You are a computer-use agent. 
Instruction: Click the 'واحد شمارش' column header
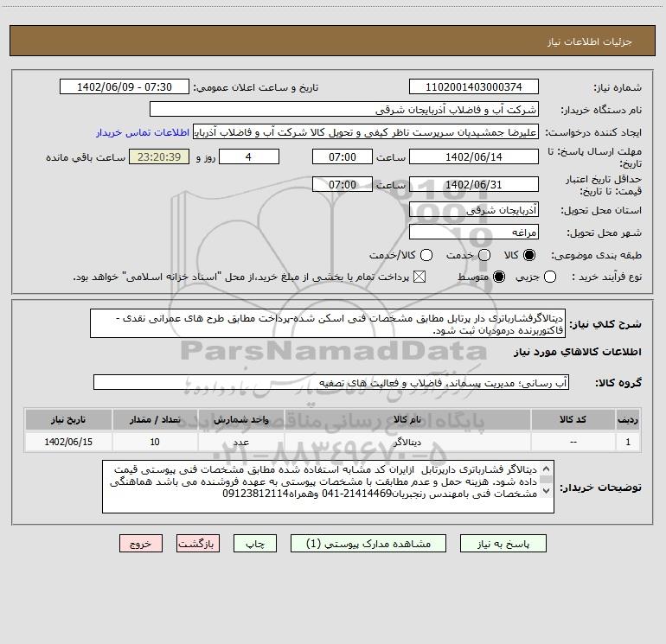click(x=240, y=419)
